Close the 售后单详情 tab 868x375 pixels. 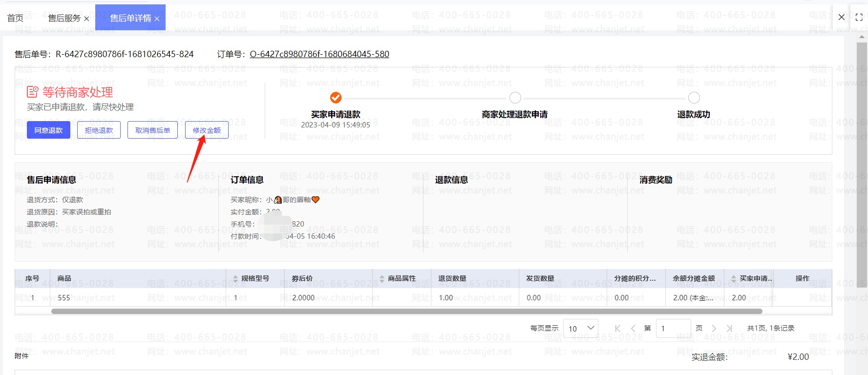pyautogui.click(x=157, y=19)
